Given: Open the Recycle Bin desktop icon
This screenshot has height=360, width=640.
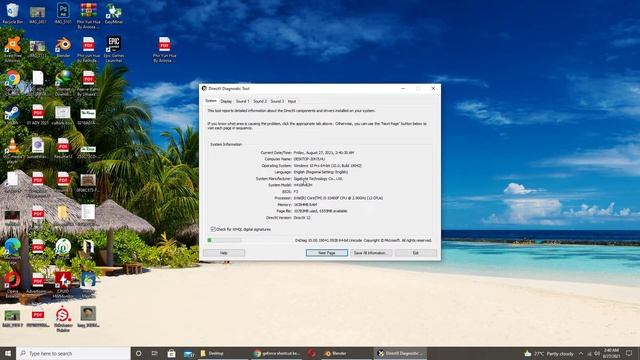Looking at the screenshot, I should (12, 13).
